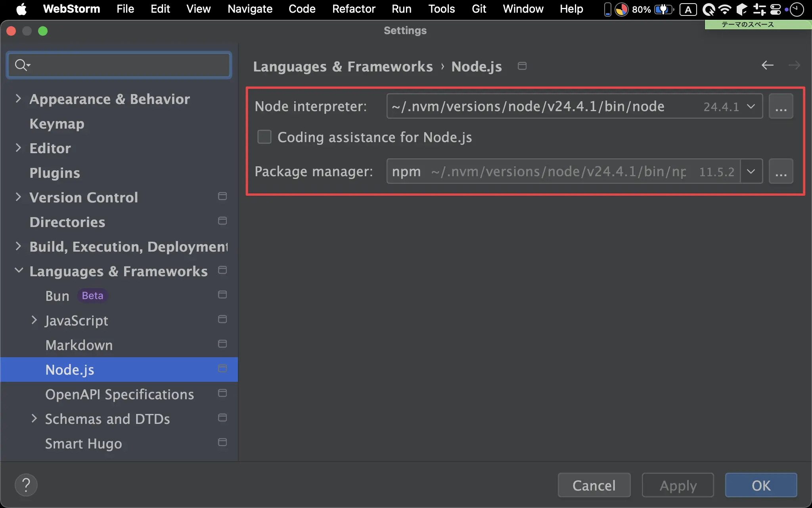812x508 pixels.
Task: Click the colorful pie chart menu bar icon
Action: point(622,9)
